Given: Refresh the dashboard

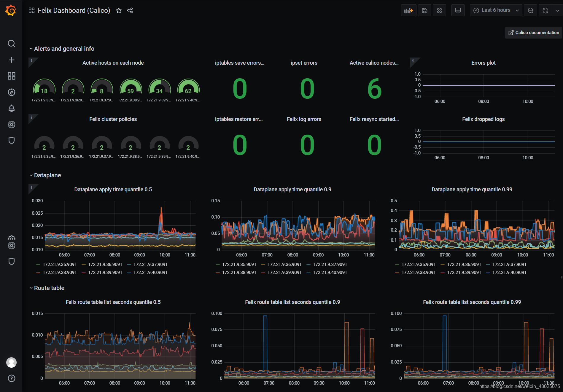Looking at the screenshot, I should click(545, 10).
